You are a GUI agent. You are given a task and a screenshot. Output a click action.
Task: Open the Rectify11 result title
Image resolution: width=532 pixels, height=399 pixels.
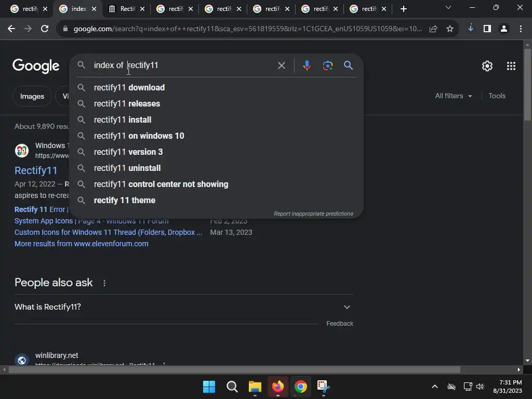pyautogui.click(x=36, y=170)
